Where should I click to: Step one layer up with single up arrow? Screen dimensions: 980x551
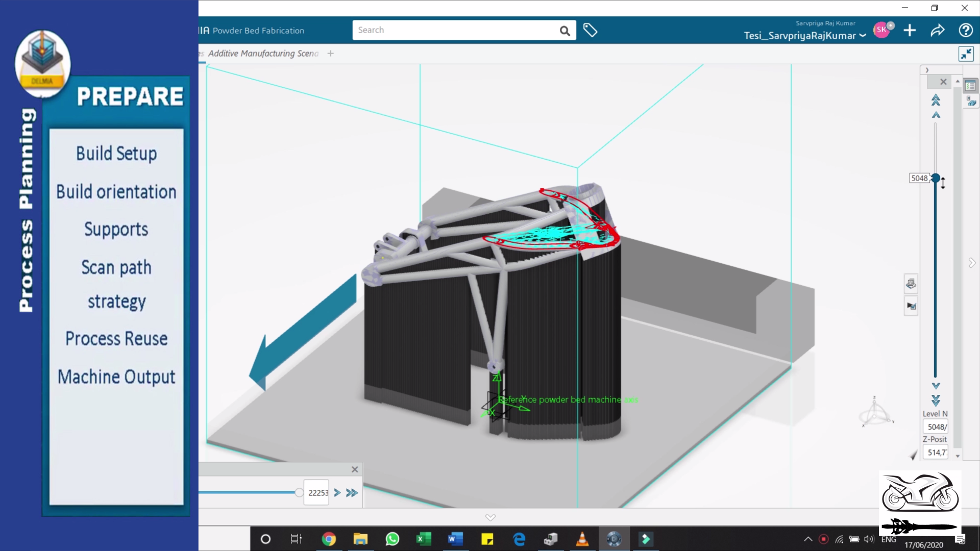point(936,115)
